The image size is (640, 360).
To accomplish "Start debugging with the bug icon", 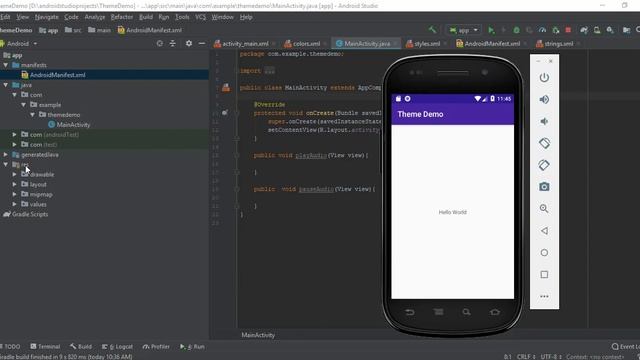I will [516, 30].
